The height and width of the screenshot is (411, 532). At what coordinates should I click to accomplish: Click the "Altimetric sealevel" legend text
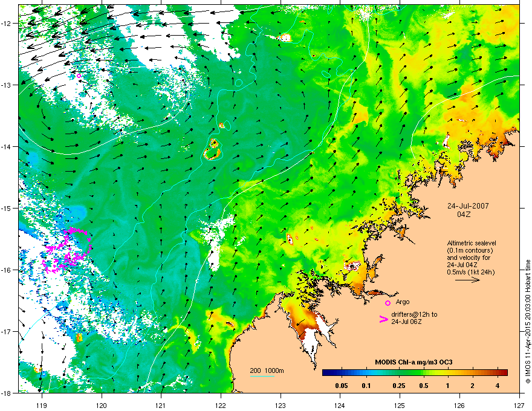tap(472, 243)
